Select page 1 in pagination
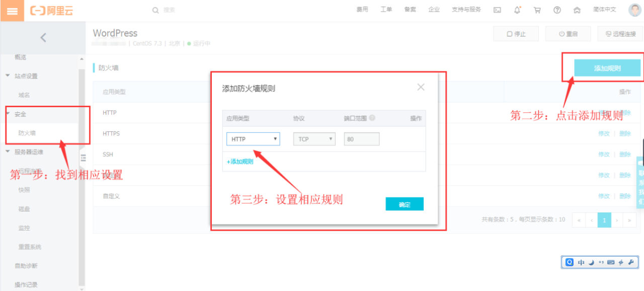 604,220
